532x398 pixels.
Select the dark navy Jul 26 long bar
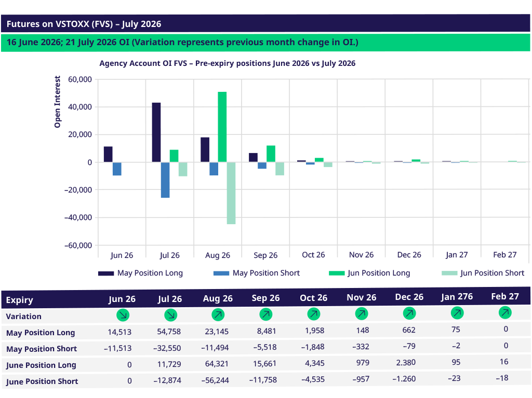(x=156, y=132)
